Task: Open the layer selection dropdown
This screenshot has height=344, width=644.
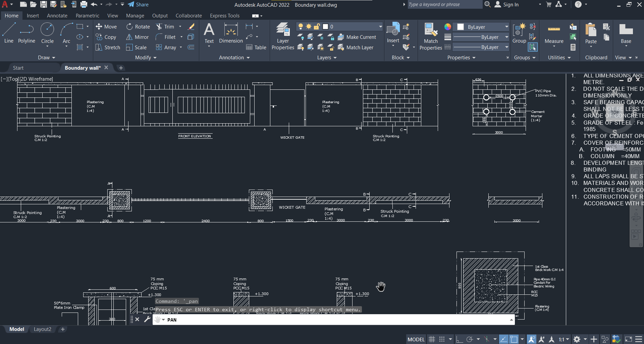Action: (x=380, y=26)
